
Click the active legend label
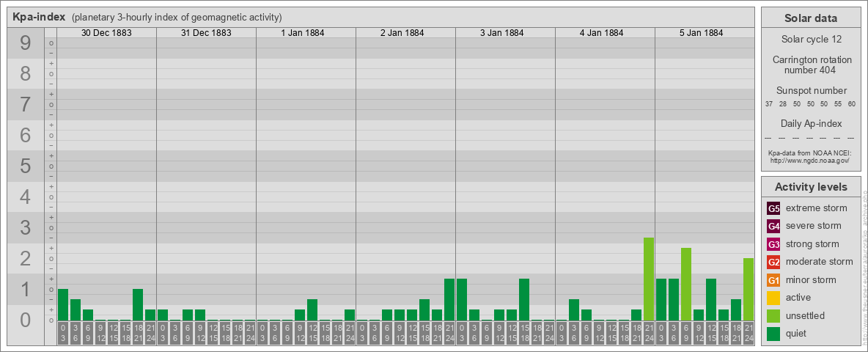tap(798, 298)
